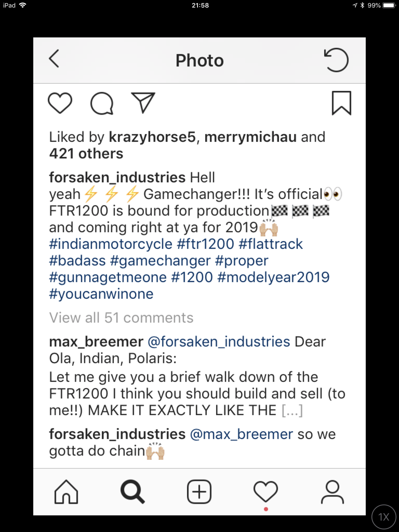Image resolution: width=399 pixels, height=532 pixels.
Task: Expand the truncated max_breemer comment
Action: coord(292,411)
